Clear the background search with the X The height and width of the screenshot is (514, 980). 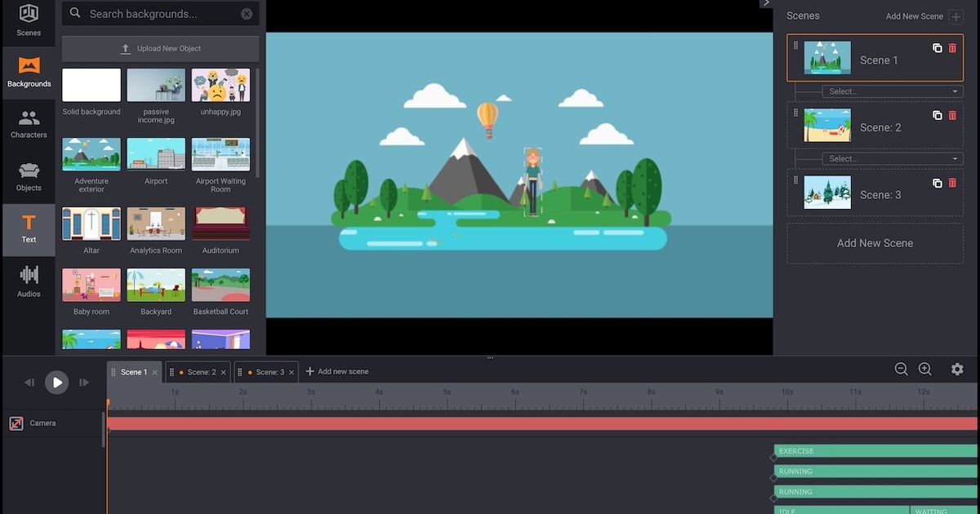tap(247, 14)
